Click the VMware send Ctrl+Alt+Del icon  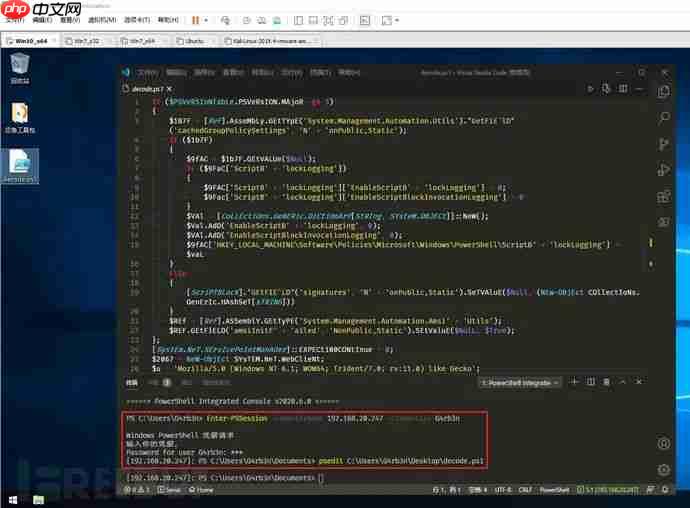pos(225,20)
